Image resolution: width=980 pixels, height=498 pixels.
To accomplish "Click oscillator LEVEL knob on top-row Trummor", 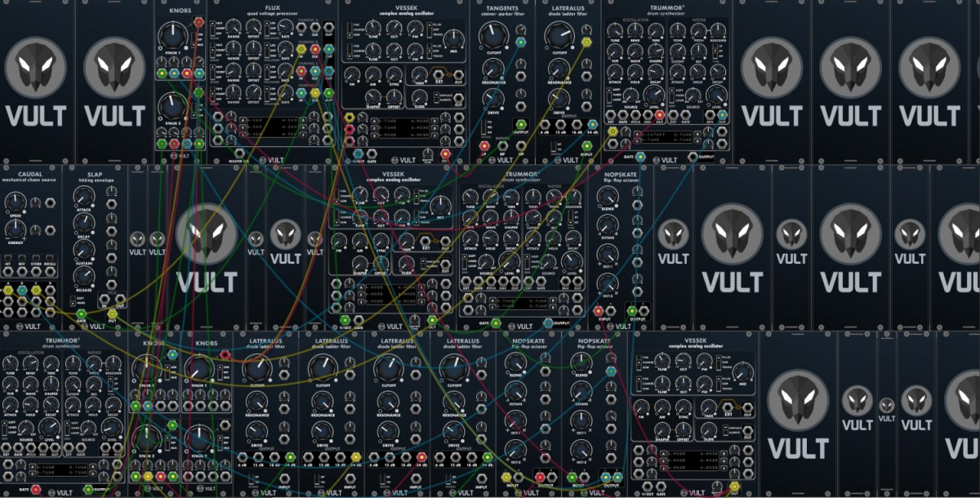I will point(654,95).
